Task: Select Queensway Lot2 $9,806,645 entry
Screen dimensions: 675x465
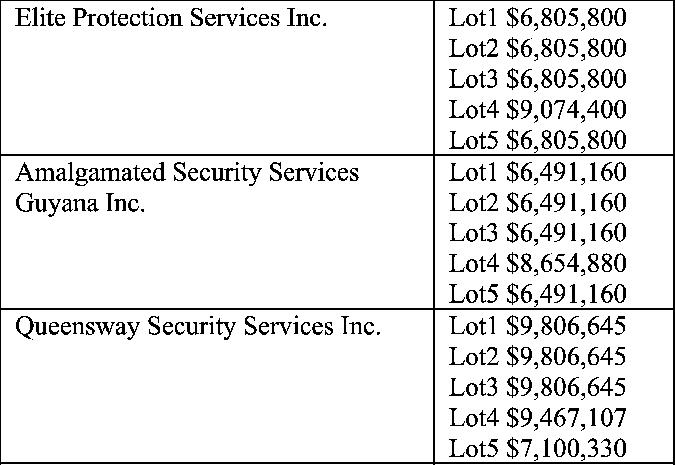Action: pyautogui.click(x=537, y=356)
